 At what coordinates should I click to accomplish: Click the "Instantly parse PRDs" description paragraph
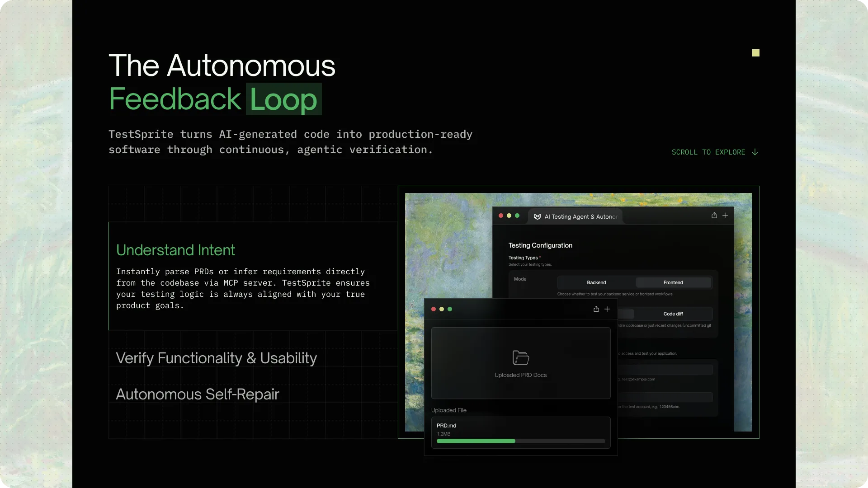[x=243, y=288]
